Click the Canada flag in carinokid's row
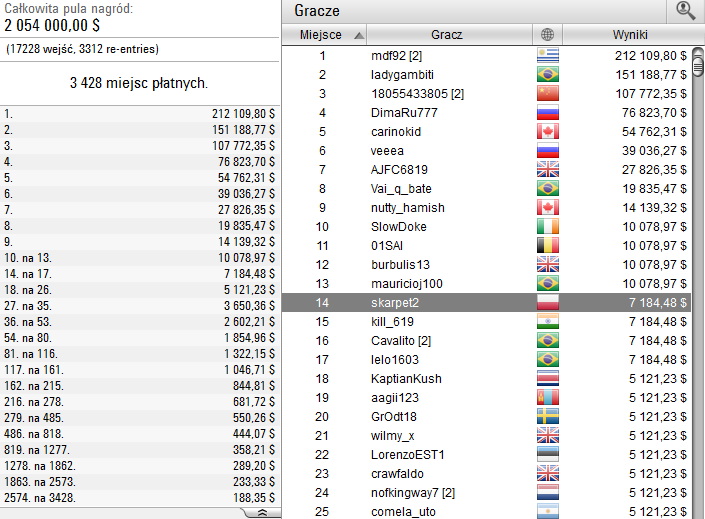 548,131
